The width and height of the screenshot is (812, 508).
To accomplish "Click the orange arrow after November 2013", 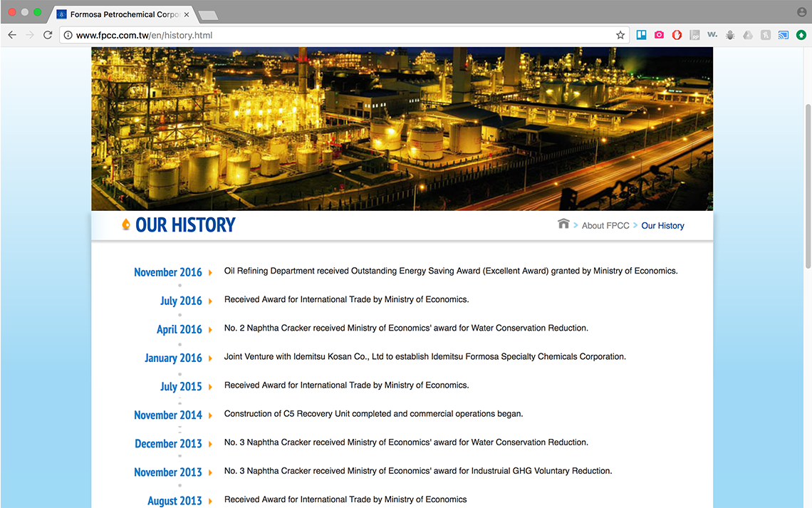I will [x=210, y=472].
